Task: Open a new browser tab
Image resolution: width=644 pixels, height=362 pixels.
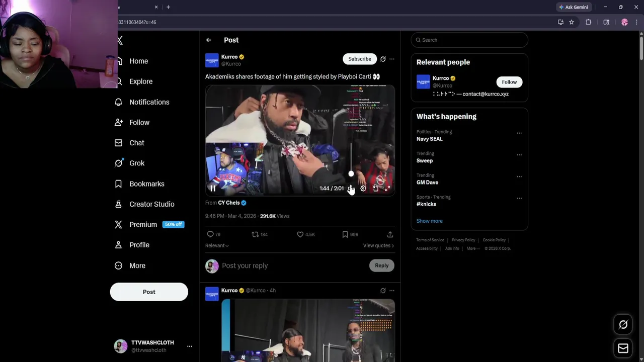Action: tap(168, 7)
